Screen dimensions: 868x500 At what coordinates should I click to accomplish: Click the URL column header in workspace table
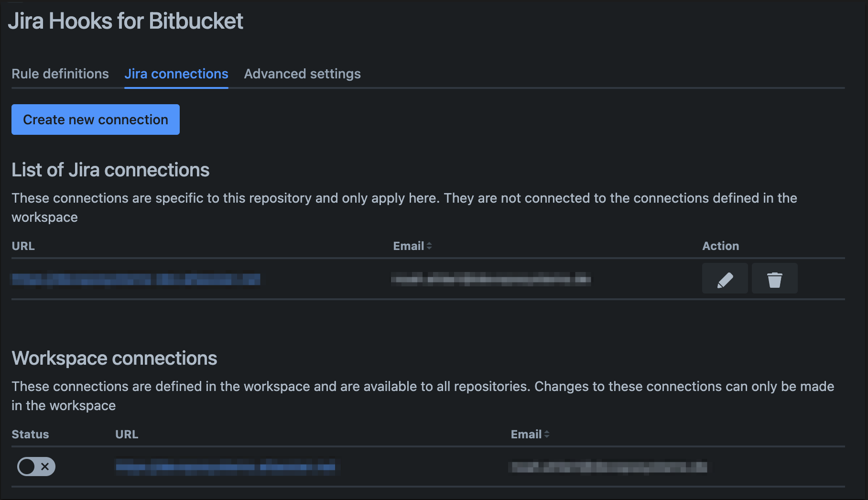[127, 434]
